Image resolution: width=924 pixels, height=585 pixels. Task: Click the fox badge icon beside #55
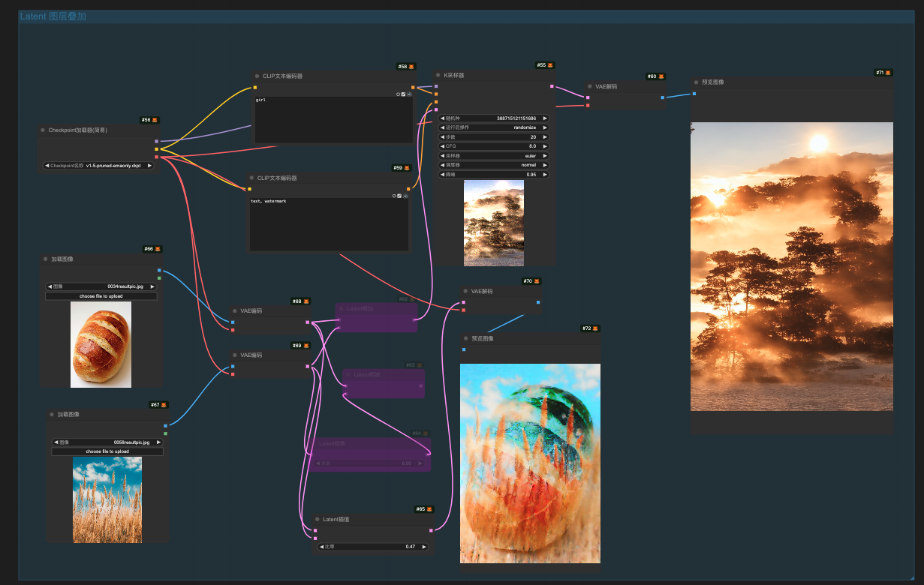[550, 65]
